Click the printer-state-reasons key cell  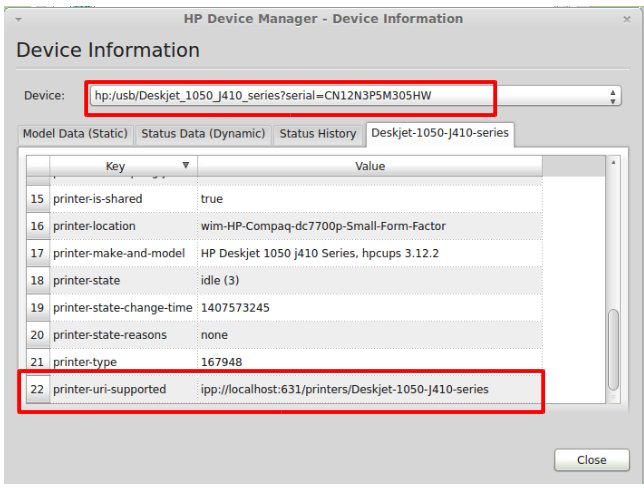[x=124, y=335]
